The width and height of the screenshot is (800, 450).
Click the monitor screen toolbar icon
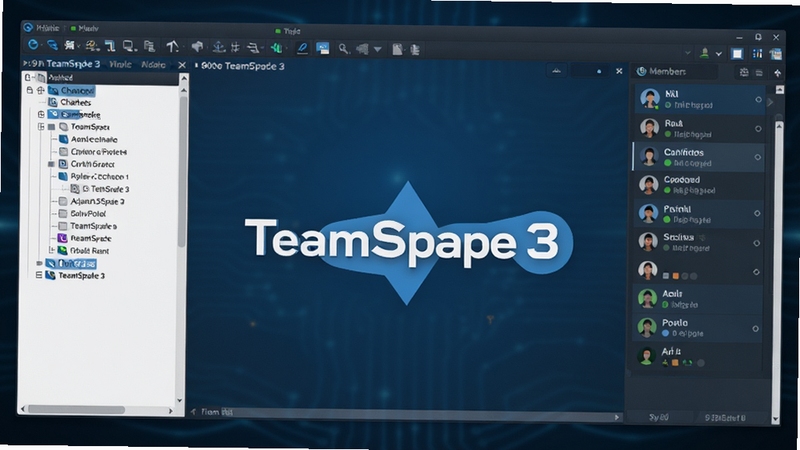[128, 46]
